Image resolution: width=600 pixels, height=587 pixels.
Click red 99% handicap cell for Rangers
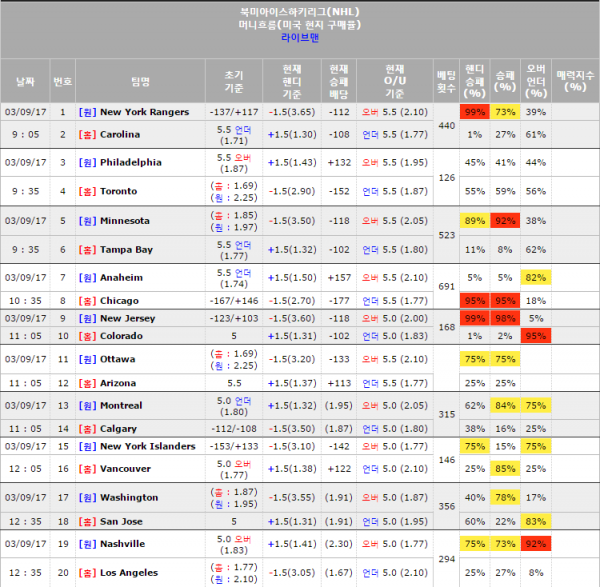click(x=474, y=112)
